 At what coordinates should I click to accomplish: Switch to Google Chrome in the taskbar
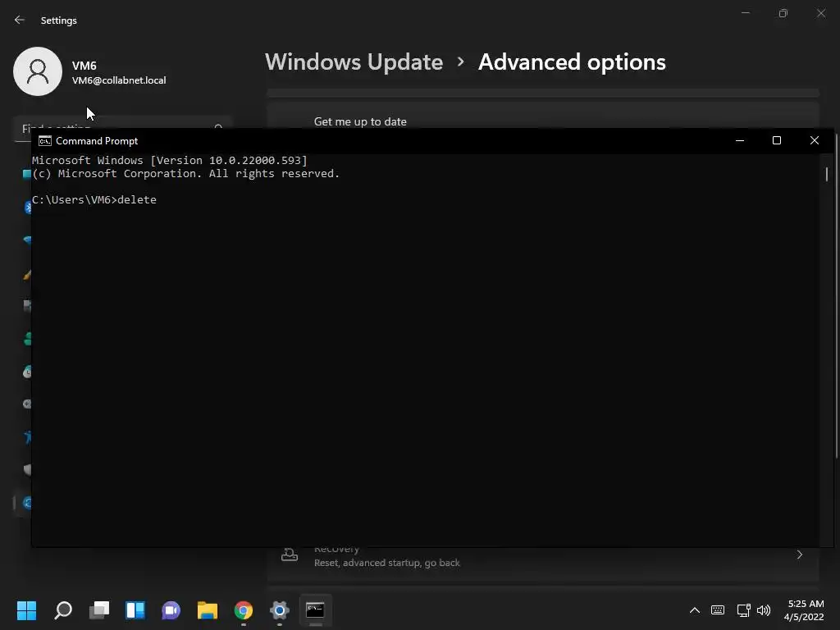[243, 610]
